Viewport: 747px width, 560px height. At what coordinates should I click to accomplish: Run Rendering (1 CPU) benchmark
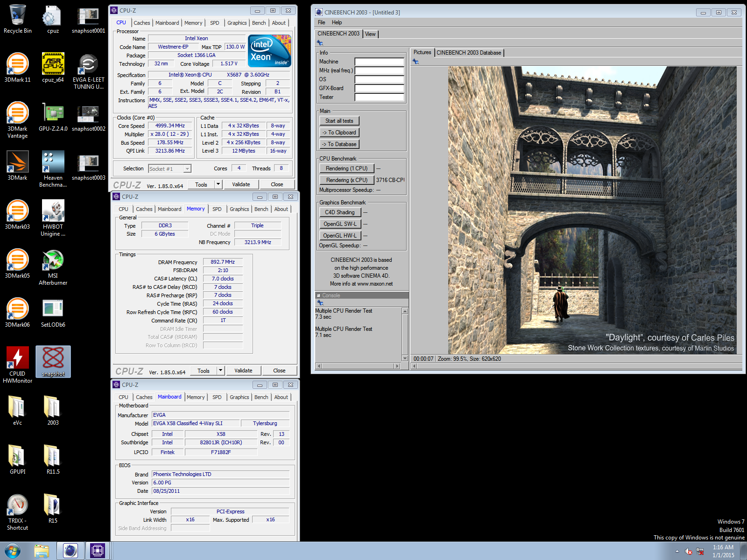click(347, 168)
